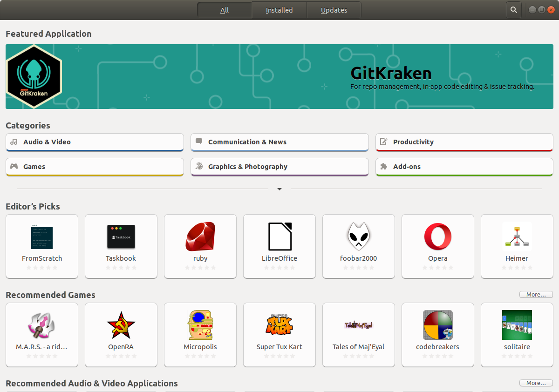The height and width of the screenshot is (392, 559).
Task: Click the OpenRA name label
Action: tap(121, 347)
